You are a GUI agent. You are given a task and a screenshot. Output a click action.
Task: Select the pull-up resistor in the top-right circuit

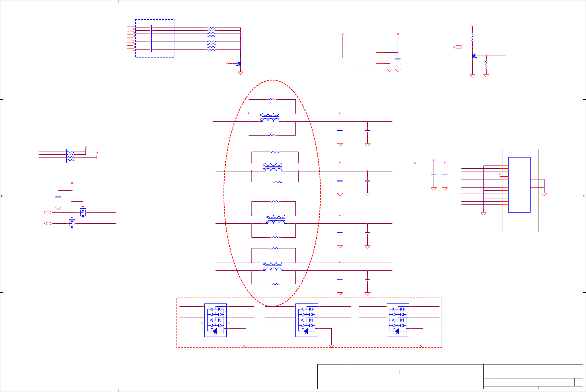[x=472, y=37]
